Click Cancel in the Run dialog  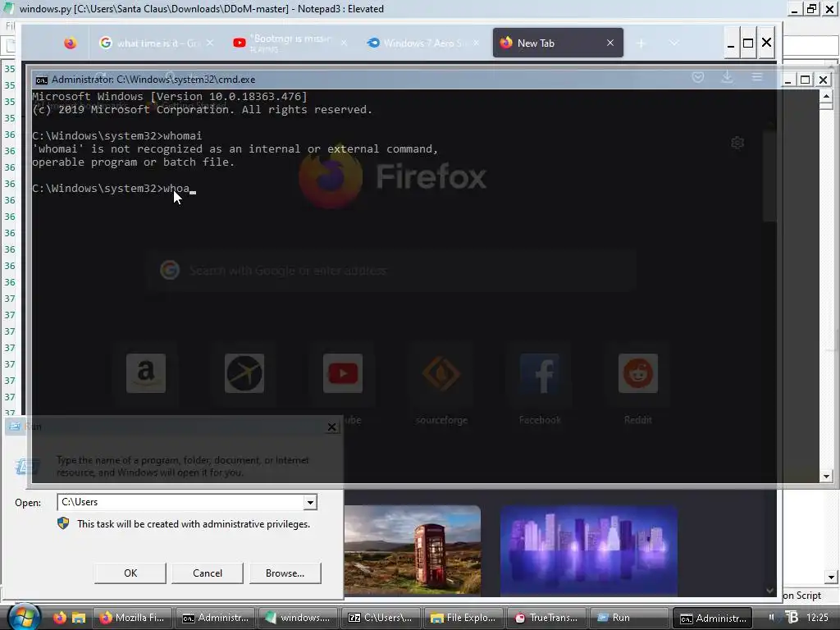point(208,573)
